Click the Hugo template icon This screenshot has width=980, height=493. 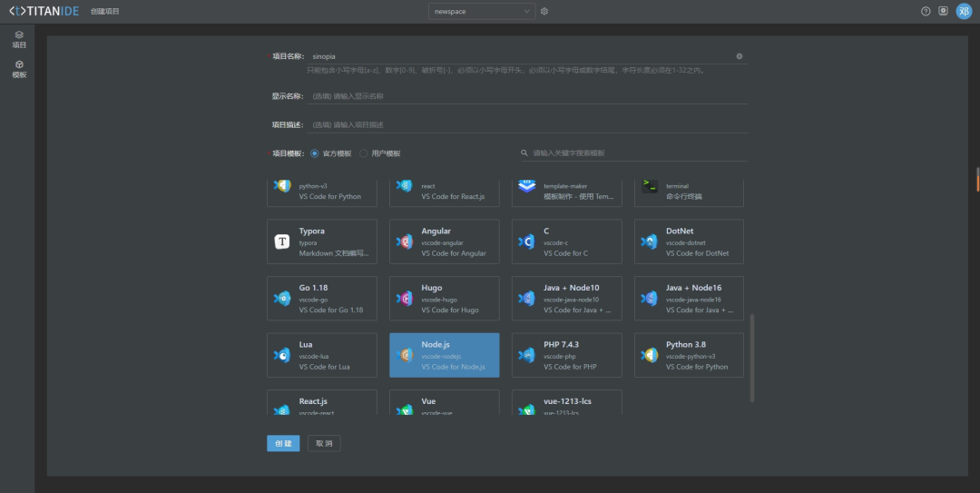[x=405, y=299]
